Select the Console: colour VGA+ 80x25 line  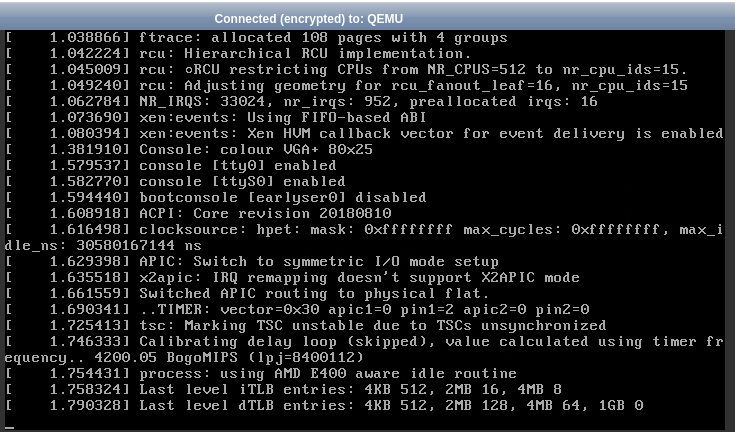click(x=188, y=149)
